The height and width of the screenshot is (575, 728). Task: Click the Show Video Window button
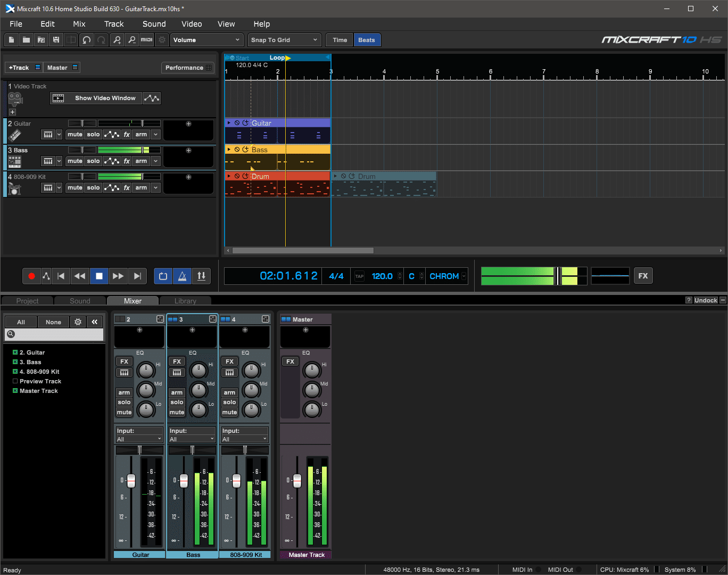pyautogui.click(x=96, y=98)
